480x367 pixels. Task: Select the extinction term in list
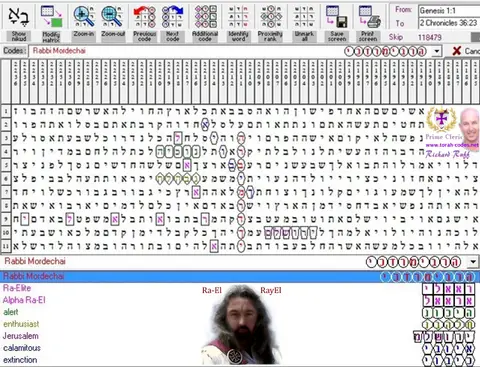(20, 360)
